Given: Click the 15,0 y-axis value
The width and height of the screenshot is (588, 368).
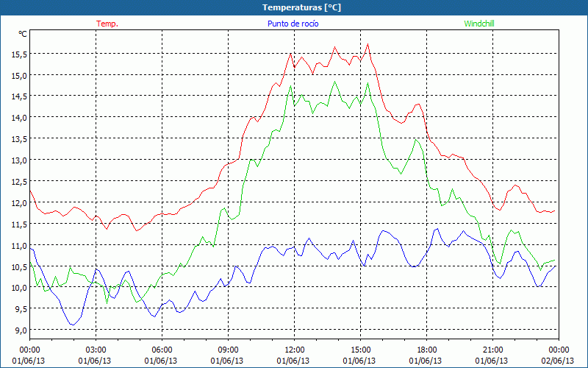Looking at the screenshot, I should coord(19,76).
